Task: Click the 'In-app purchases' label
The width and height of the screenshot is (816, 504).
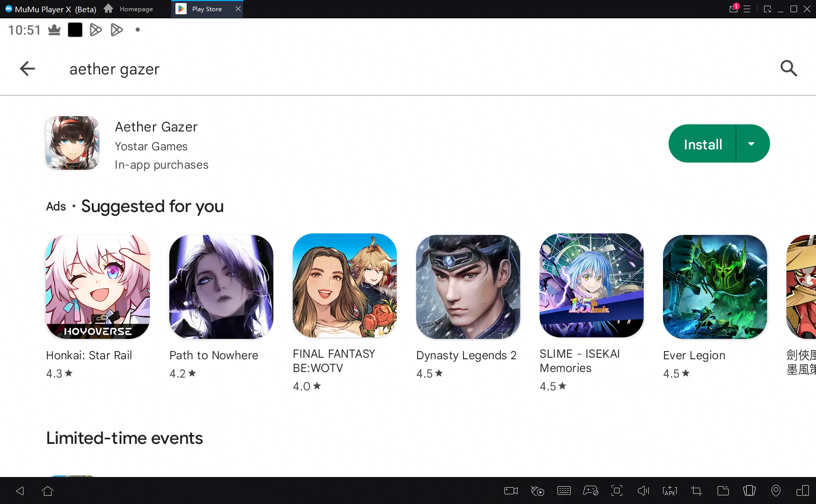Action: [162, 165]
